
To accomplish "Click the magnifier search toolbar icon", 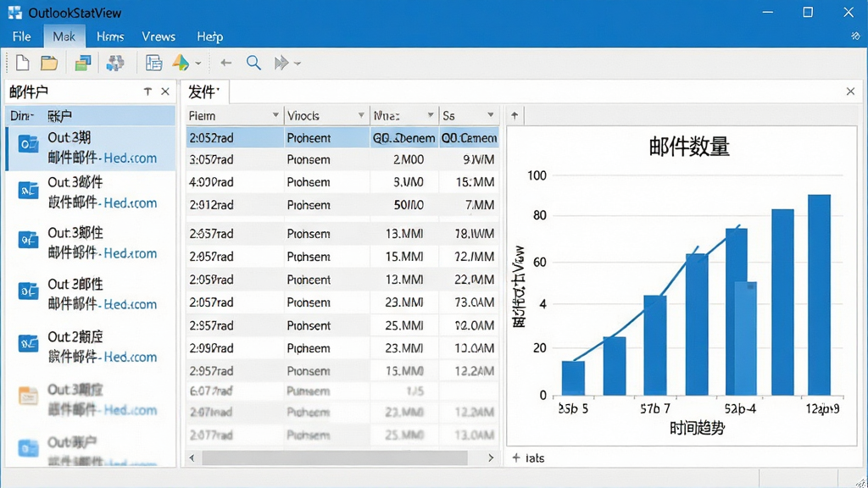I will coord(253,63).
